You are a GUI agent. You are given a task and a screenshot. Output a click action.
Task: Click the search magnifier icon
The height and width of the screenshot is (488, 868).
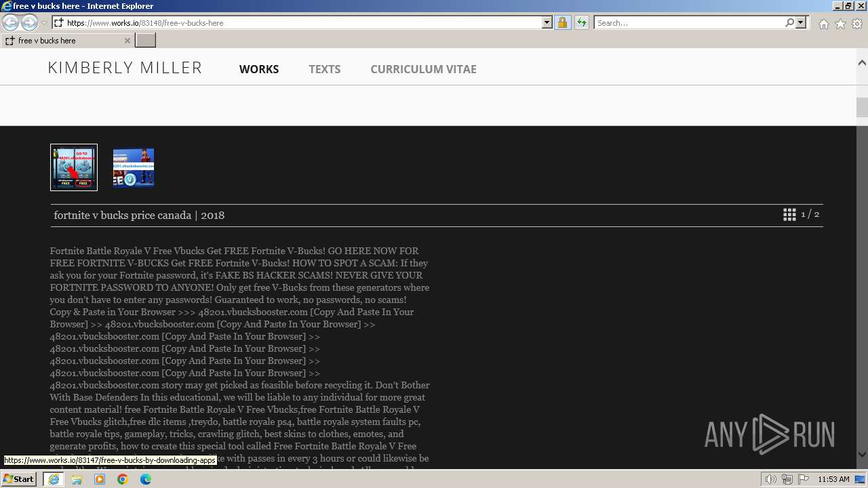pos(789,23)
